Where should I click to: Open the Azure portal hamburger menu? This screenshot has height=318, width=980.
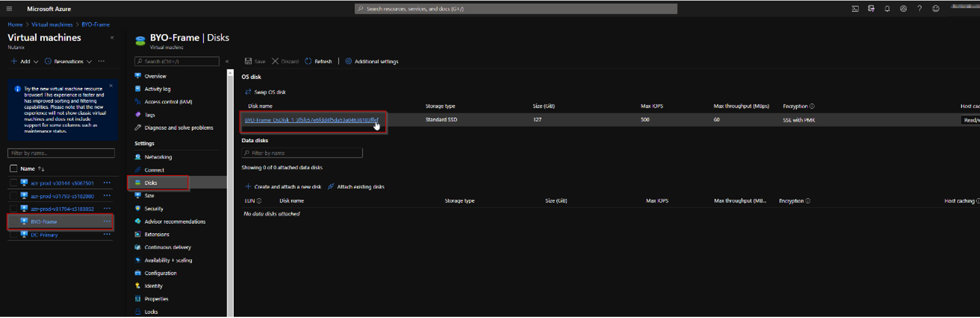(9, 9)
